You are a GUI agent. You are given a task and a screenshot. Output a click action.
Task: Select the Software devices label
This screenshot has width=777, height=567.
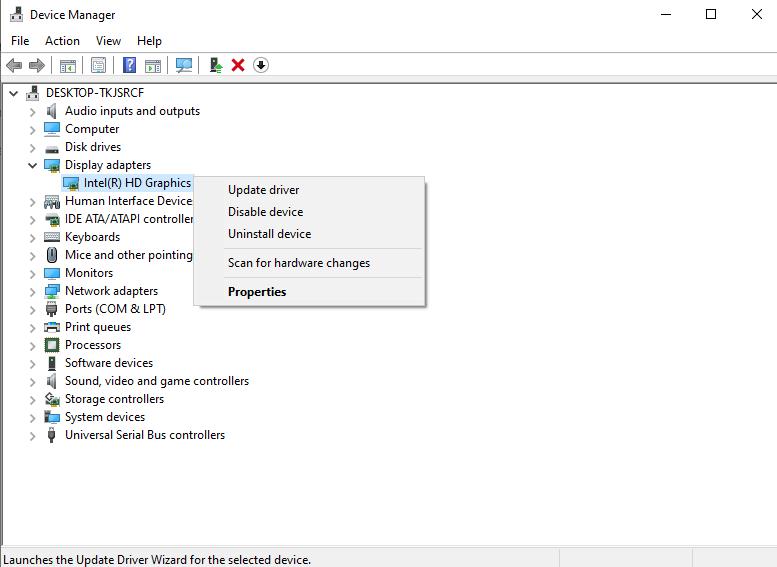pos(109,363)
